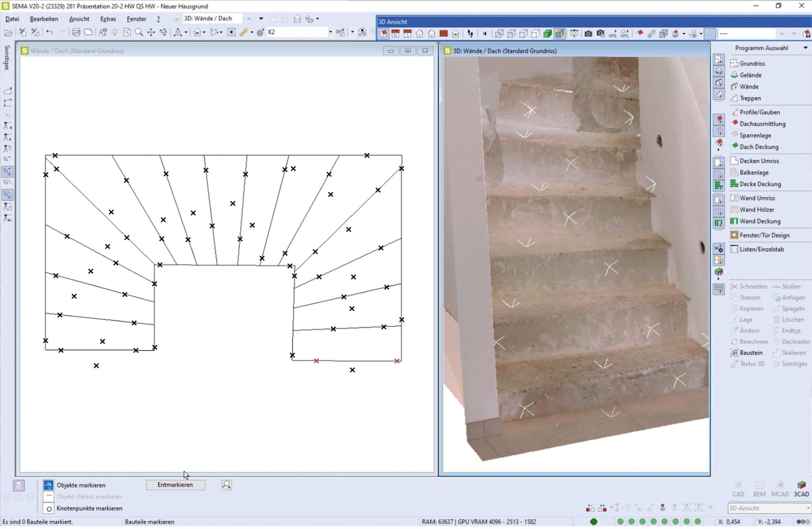812x529 pixels.
Task: Toggle the textured cube display mode
Action: point(559,34)
